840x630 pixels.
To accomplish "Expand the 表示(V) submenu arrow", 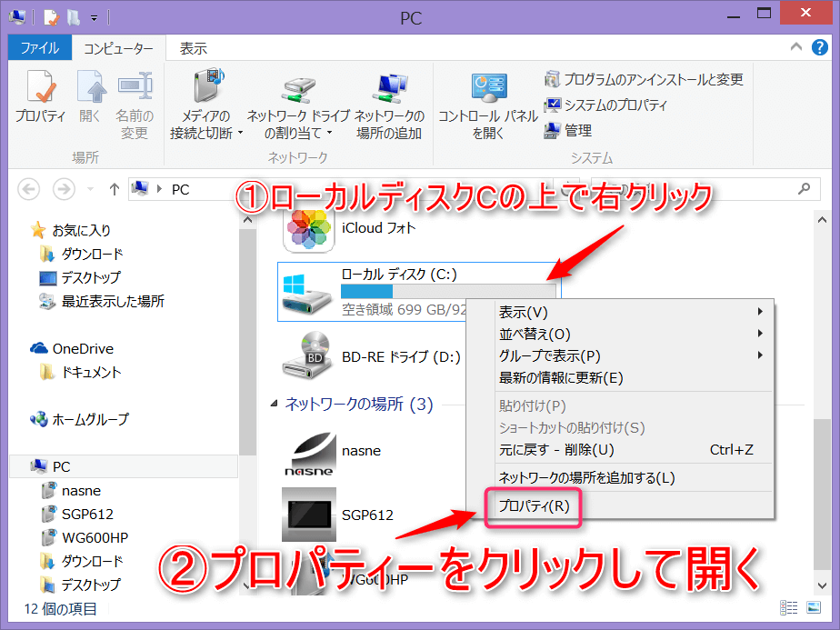I will coord(760,312).
